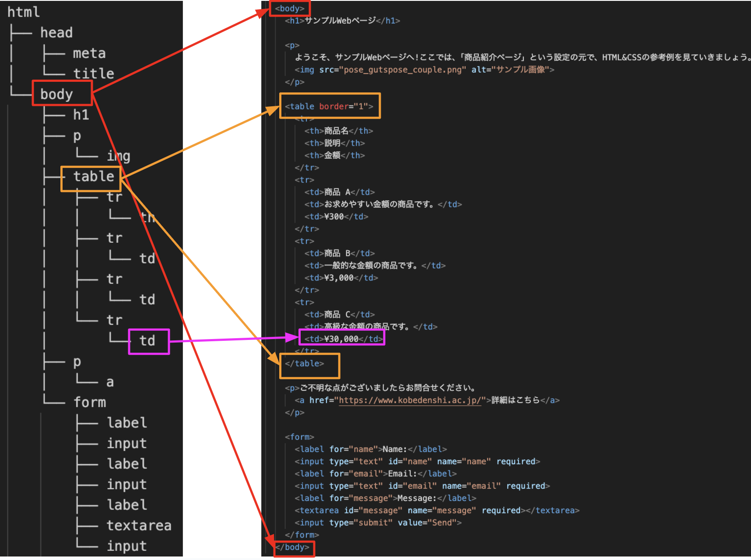Click the form node in the tree

(90, 402)
